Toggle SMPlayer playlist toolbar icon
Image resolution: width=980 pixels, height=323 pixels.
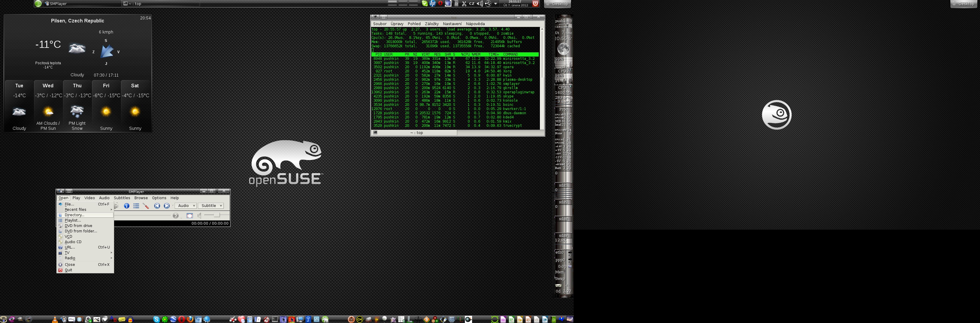coord(136,206)
